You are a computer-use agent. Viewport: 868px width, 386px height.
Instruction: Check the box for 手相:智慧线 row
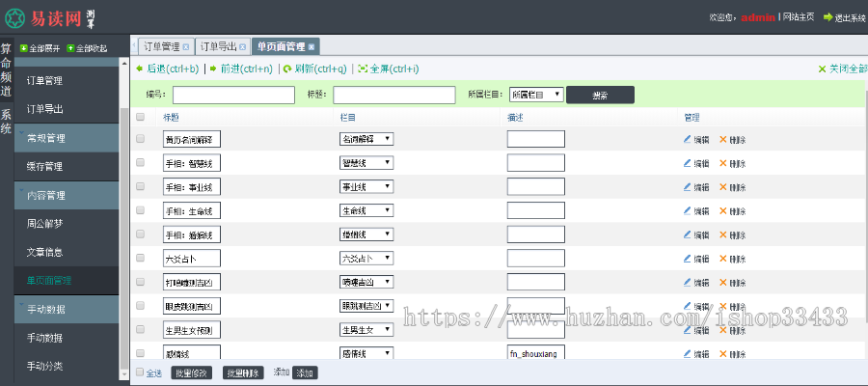(x=140, y=162)
